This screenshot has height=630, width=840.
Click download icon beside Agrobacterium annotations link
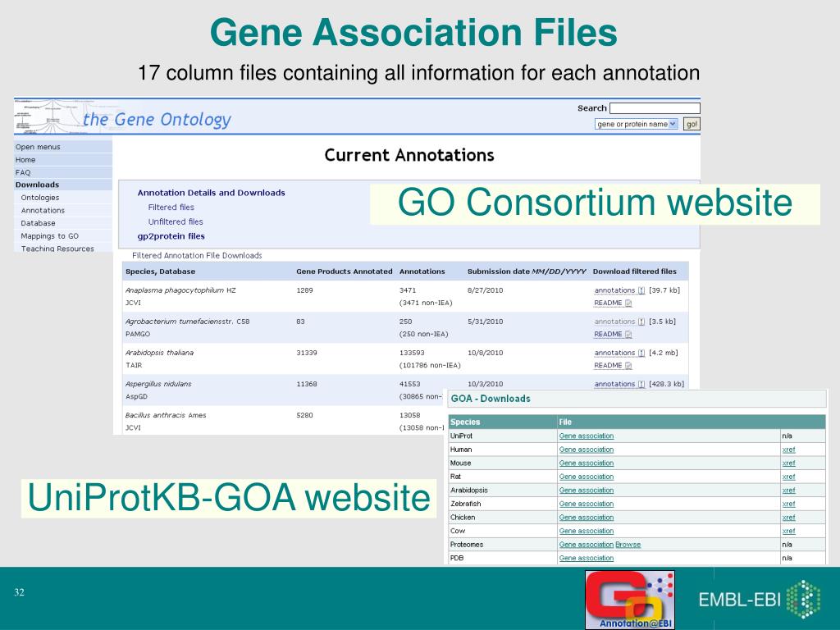[x=641, y=322]
